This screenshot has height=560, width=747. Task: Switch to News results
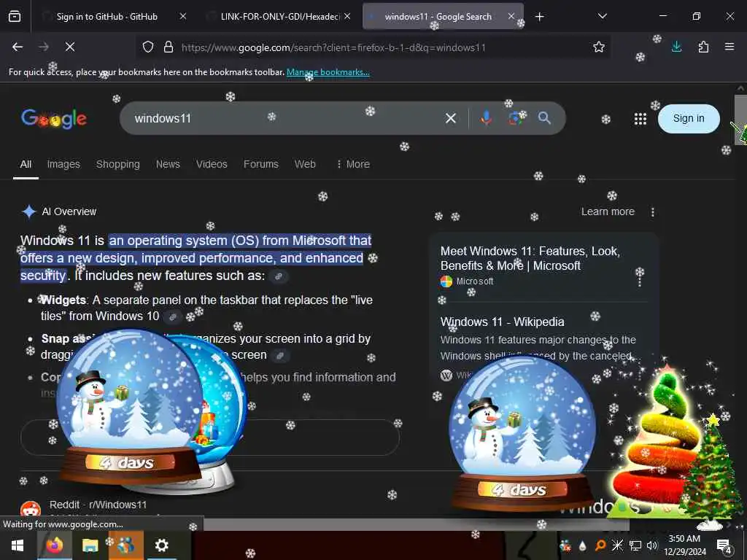coord(168,164)
